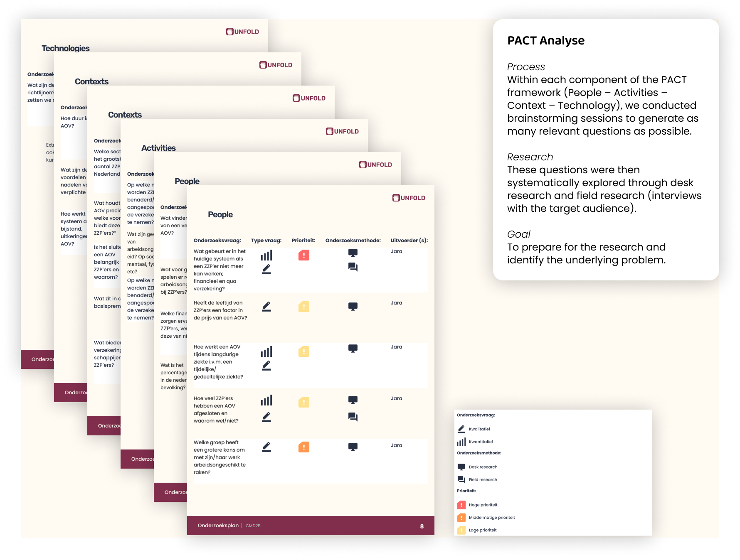Click orange medium priority icon in 'Welke groep' row
This screenshot has width=740, height=560.
[x=304, y=447]
